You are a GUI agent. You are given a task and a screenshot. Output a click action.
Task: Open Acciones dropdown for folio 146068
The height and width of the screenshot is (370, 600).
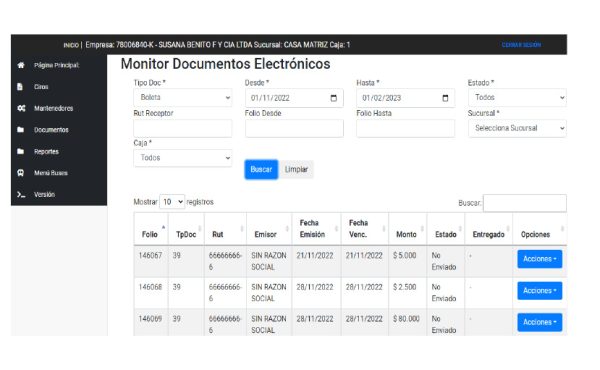coord(540,291)
